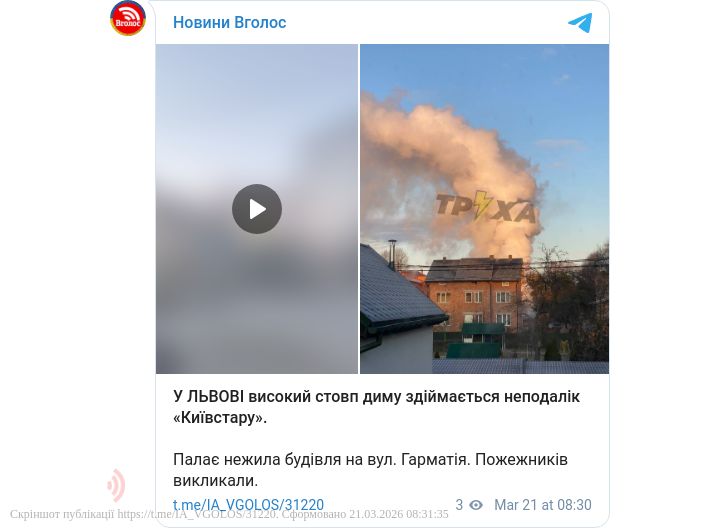Click the Telegram paper plane icon
The image size is (720, 532).
pyautogui.click(x=580, y=22)
